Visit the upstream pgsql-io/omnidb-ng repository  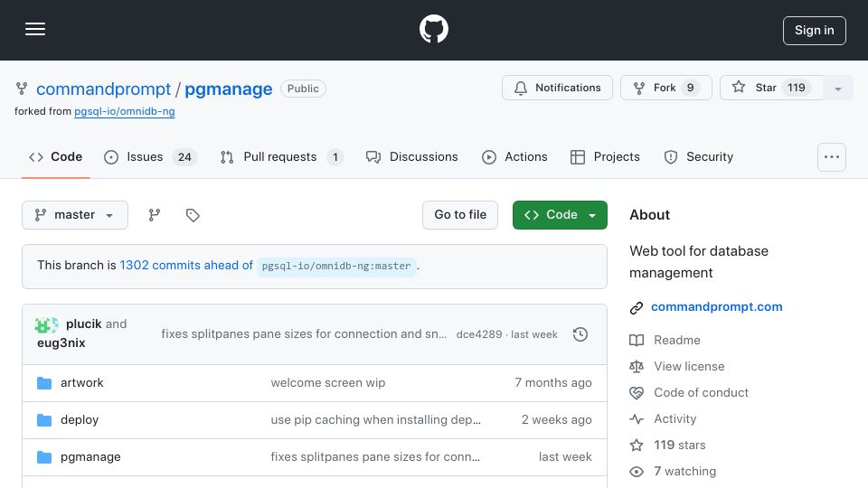(x=125, y=111)
